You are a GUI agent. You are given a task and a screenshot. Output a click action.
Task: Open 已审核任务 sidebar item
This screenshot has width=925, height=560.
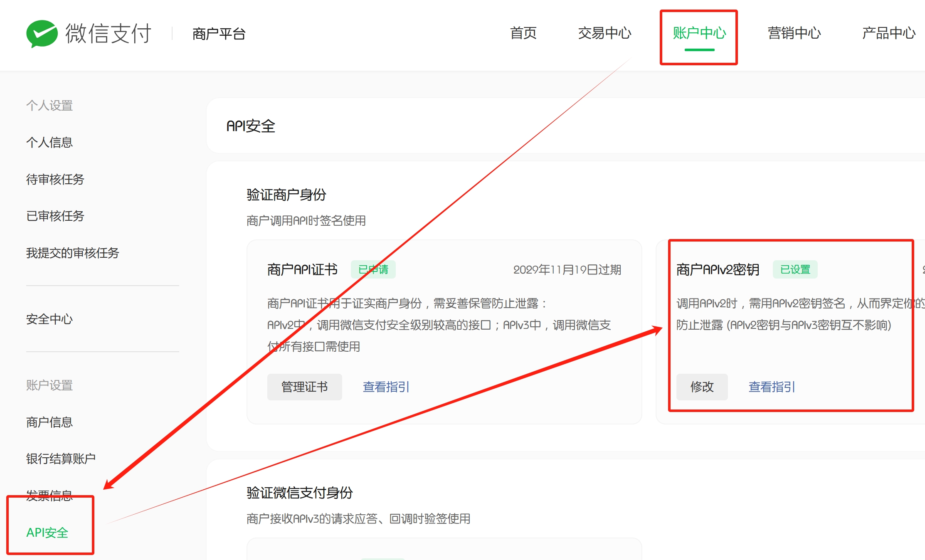[x=55, y=216]
